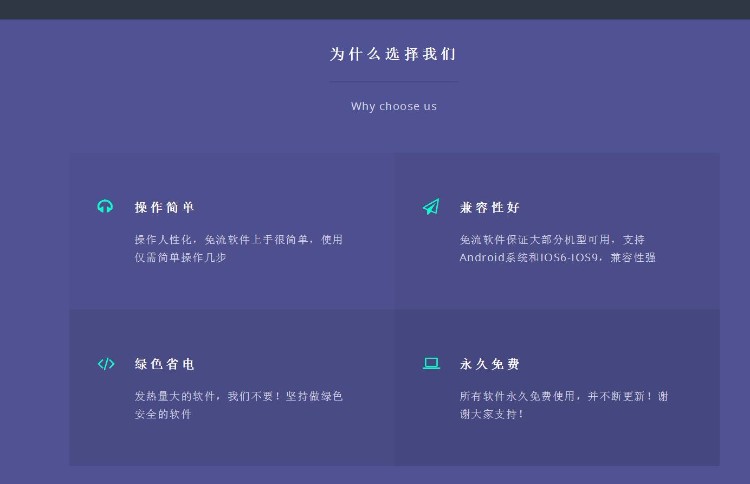Click the 绿色省电 card title
The width and height of the screenshot is (750, 484).
click(165, 364)
